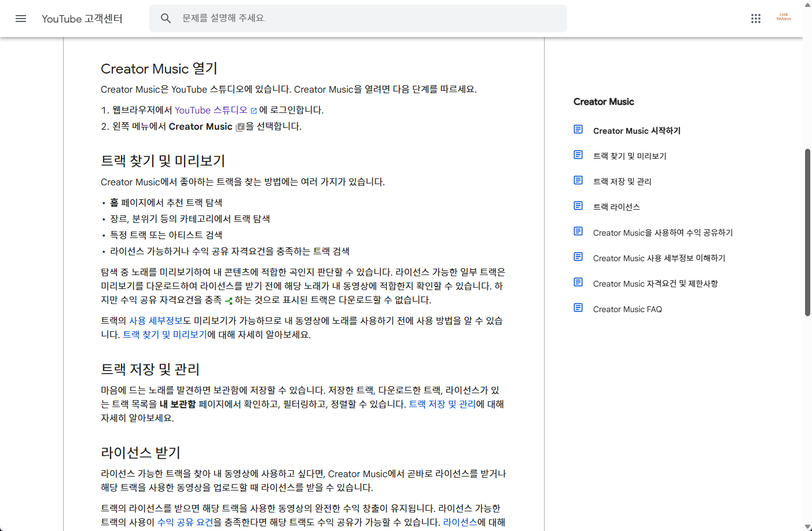
Task: Click the article icon beside 트랙 찾기 및 미리보기
Action: click(x=578, y=155)
